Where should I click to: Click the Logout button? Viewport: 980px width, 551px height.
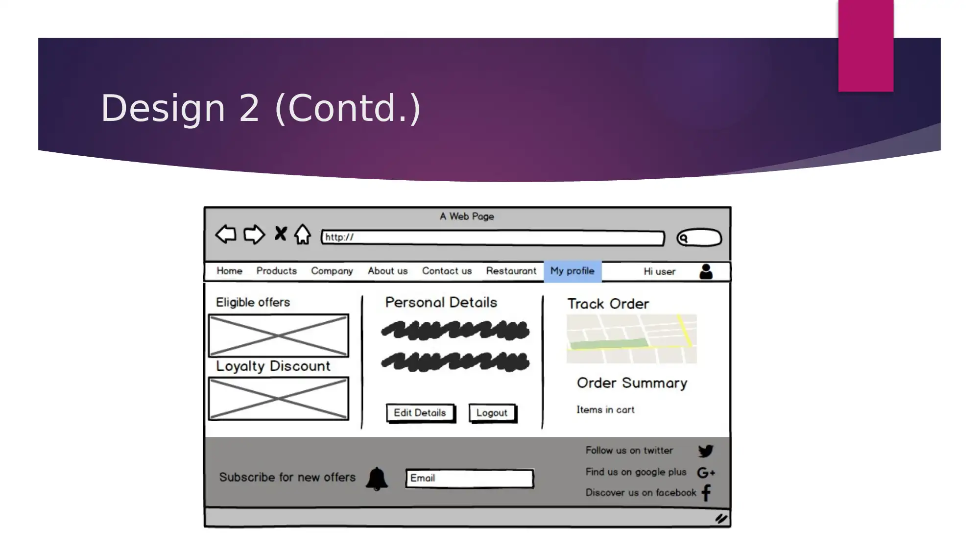point(492,413)
